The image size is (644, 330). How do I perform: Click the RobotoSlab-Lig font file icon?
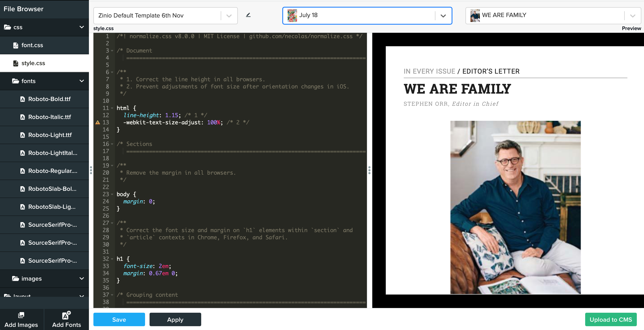[x=22, y=207]
